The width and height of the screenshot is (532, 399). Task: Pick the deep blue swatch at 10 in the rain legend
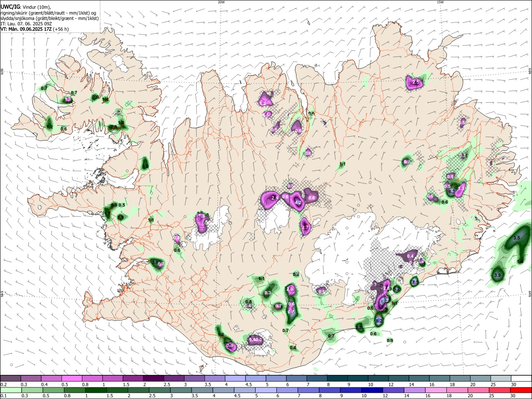[x=372, y=390]
